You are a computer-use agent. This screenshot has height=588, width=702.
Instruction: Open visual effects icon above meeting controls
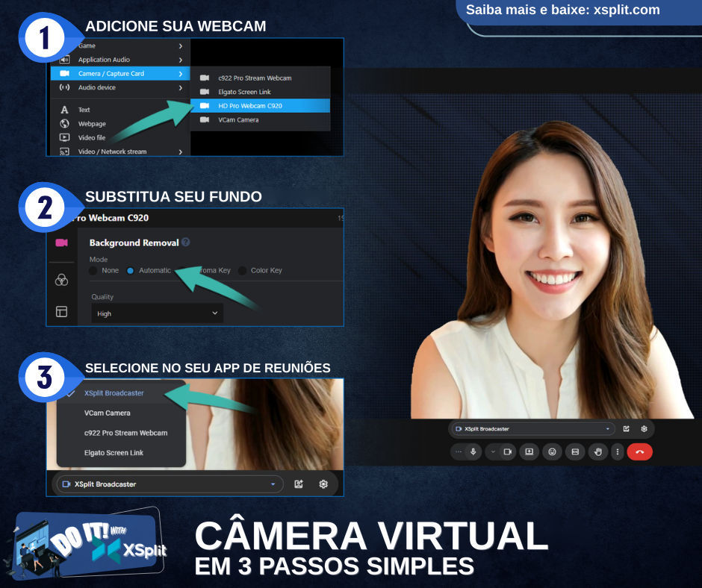[626, 429]
